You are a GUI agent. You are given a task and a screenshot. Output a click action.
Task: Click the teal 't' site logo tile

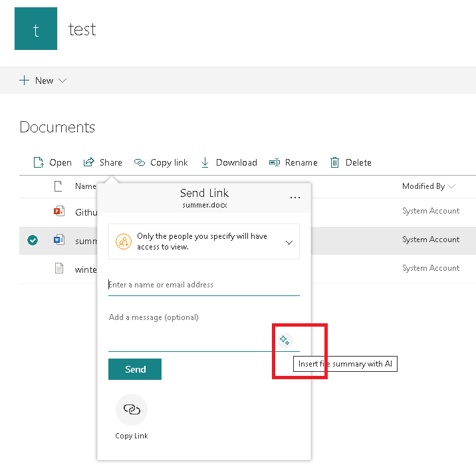(36, 29)
